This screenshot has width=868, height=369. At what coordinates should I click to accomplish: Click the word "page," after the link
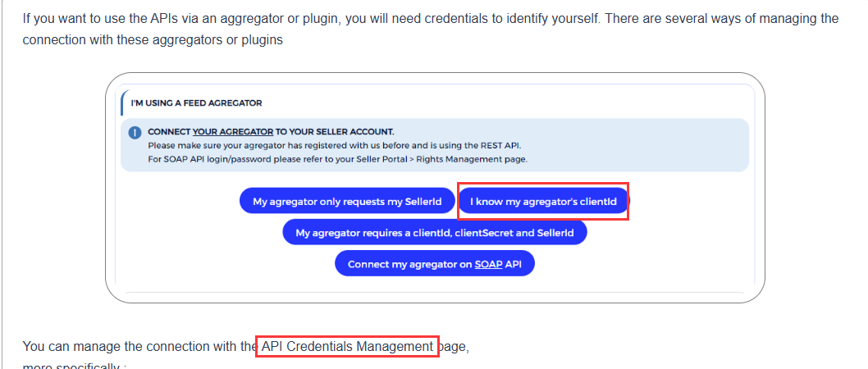point(454,347)
